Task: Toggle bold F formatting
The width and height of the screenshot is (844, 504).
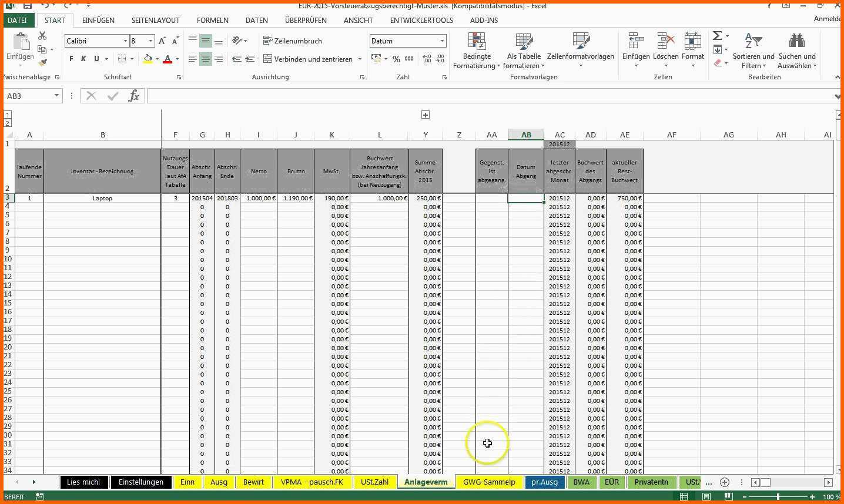Action: 71,59
